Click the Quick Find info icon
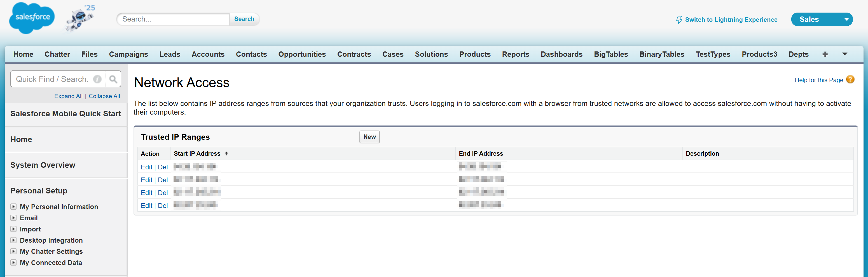This screenshot has height=277, width=868. [97, 79]
